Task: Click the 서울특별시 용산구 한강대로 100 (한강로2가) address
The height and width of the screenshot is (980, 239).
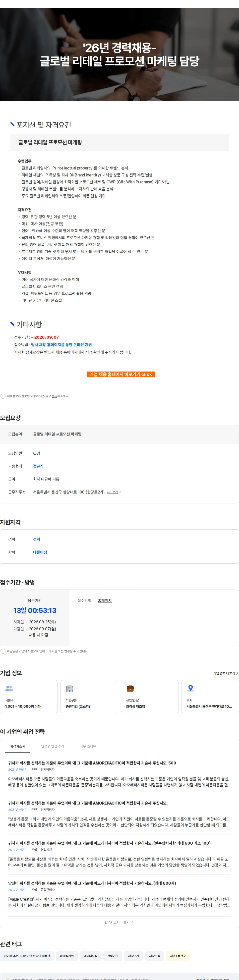Action: point(69,492)
